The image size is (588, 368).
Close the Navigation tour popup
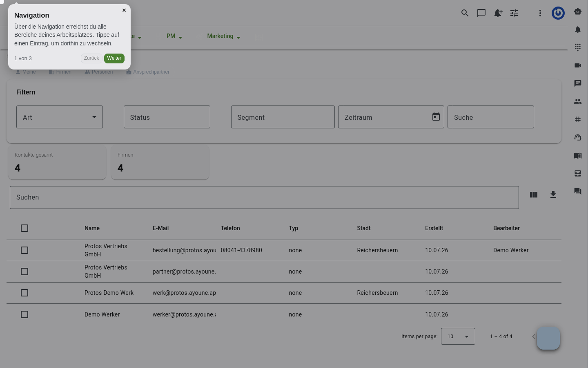tap(124, 10)
